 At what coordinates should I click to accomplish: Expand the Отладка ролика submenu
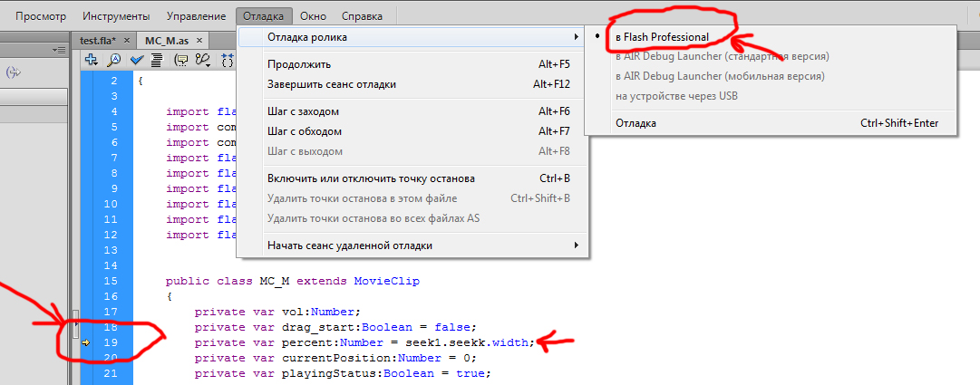point(411,37)
